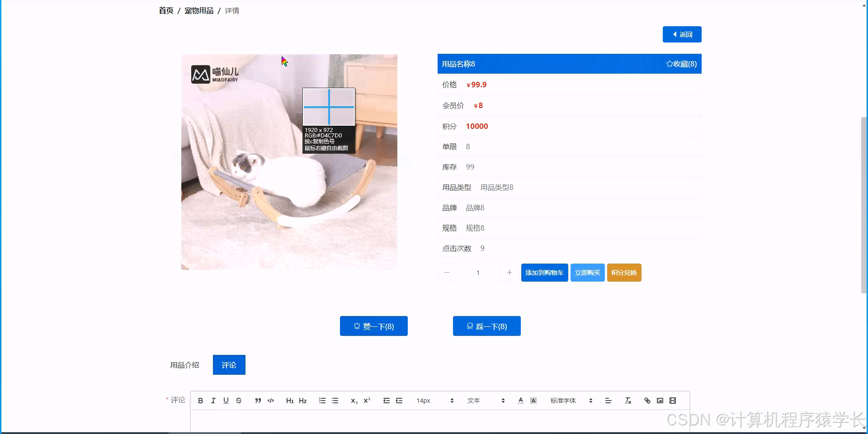
Task: Toggle strikethrough formatting
Action: pos(239,401)
